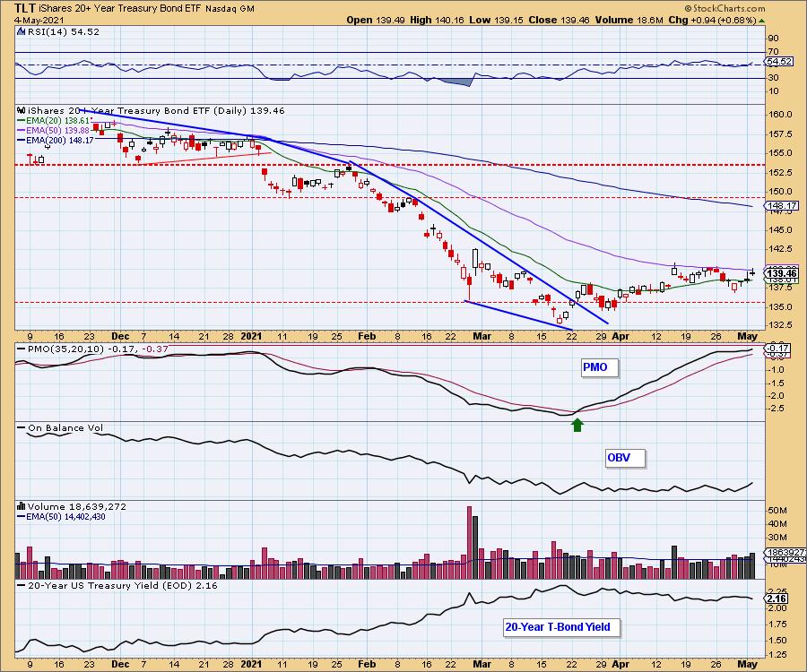Click the -2.5 PMO axis label
Image resolution: width=807 pixels, height=672 pixels.
pos(777,409)
